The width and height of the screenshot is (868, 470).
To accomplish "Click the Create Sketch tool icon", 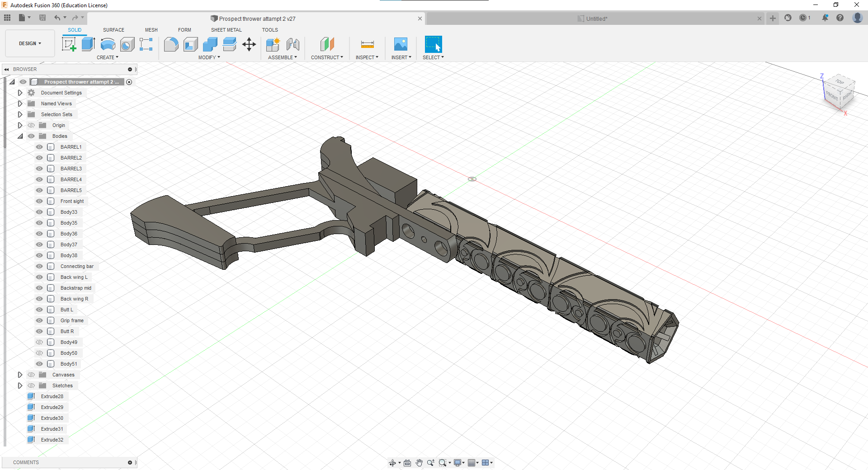I will pos(69,44).
